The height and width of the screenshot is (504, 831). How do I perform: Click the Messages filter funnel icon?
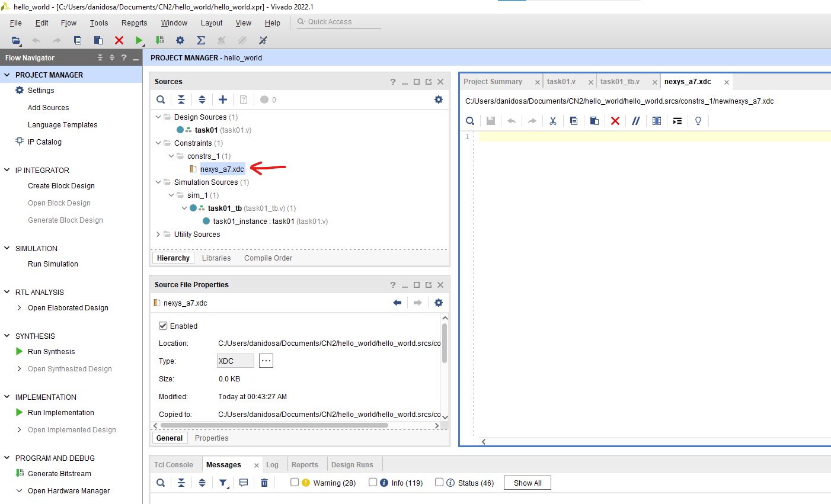click(223, 483)
